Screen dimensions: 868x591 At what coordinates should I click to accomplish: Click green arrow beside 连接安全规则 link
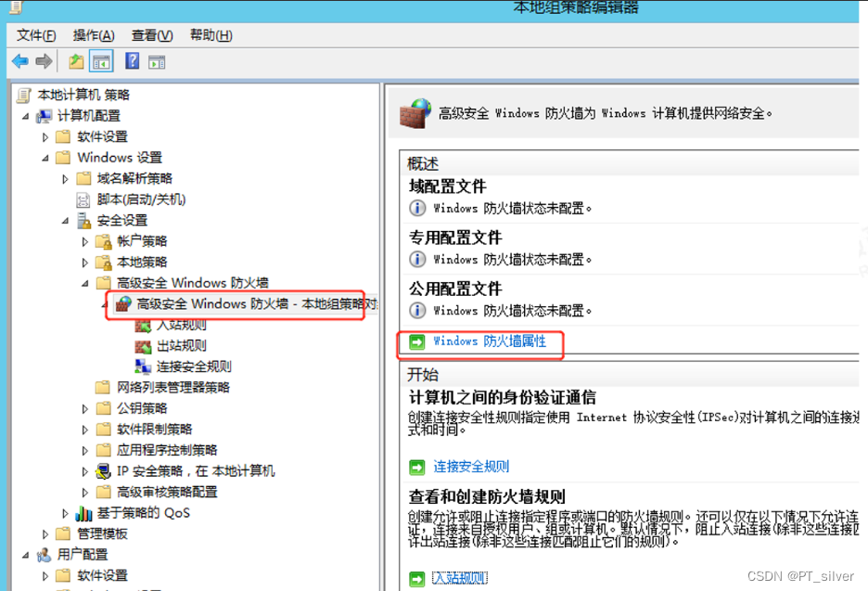pyautogui.click(x=416, y=468)
